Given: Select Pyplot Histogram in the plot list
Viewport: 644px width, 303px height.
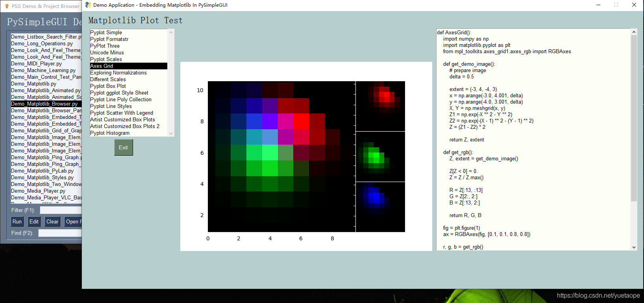Looking at the screenshot, I should [128, 133].
